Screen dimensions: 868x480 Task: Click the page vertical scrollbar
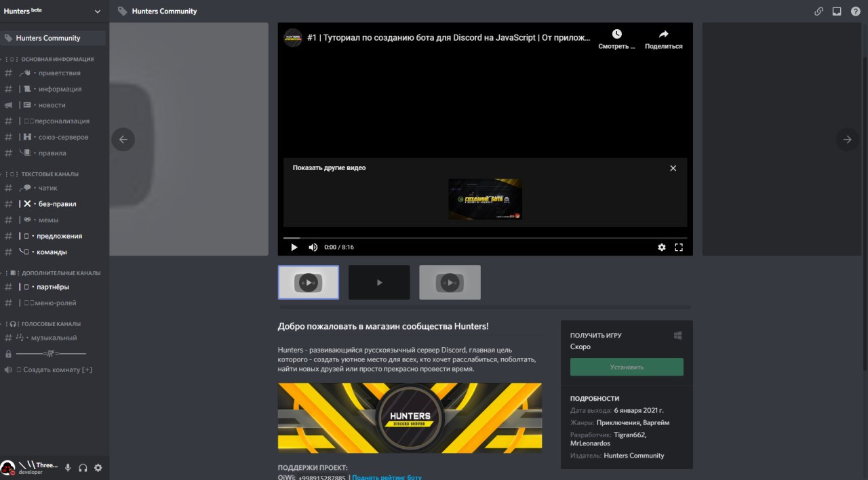(865, 212)
